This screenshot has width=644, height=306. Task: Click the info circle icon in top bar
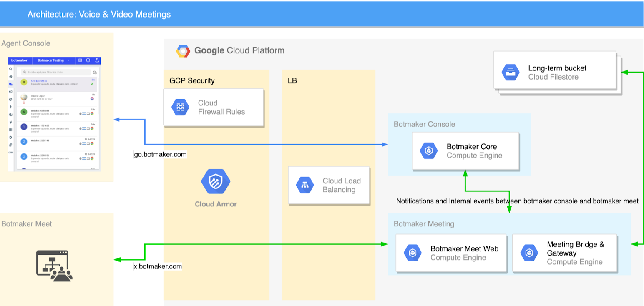coord(88,60)
